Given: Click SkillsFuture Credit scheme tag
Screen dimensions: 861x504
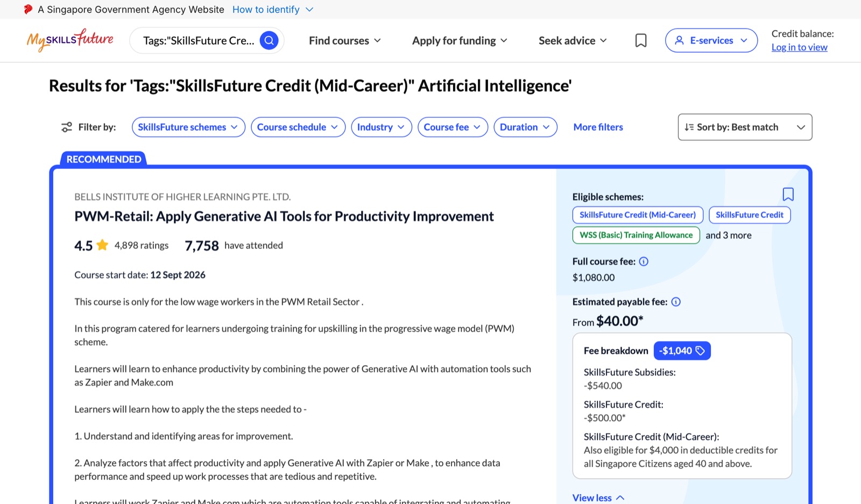Looking at the screenshot, I should pyautogui.click(x=750, y=215).
